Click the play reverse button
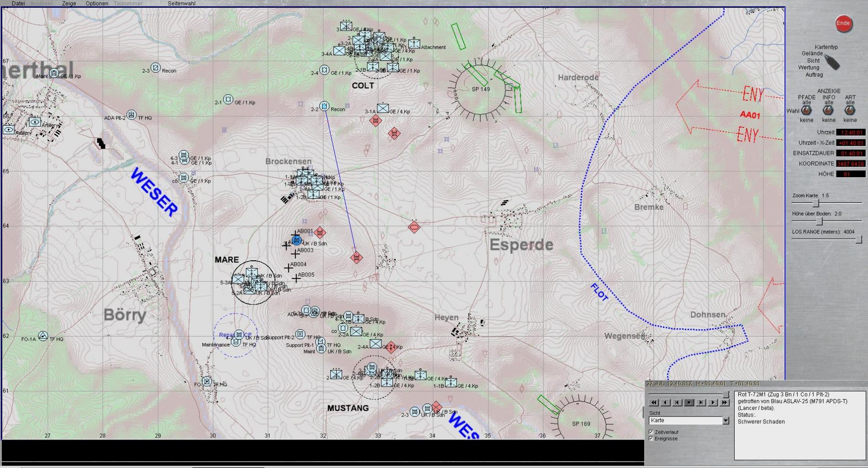This screenshot has height=468, width=868. (666, 402)
